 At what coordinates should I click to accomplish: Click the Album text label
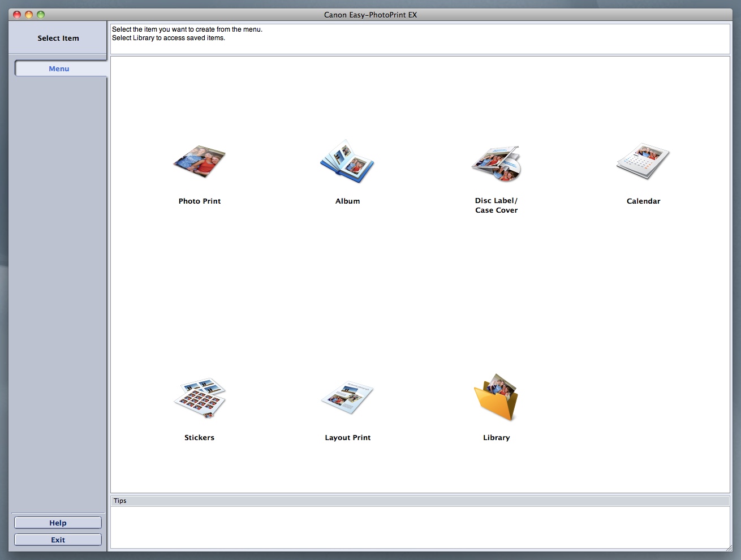pyautogui.click(x=347, y=201)
